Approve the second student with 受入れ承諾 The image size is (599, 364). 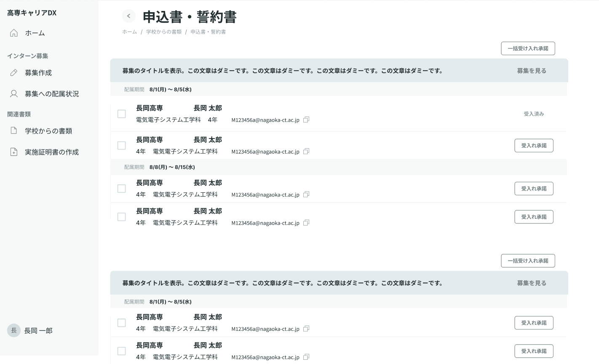pyautogui.click(x=534, y=145)
